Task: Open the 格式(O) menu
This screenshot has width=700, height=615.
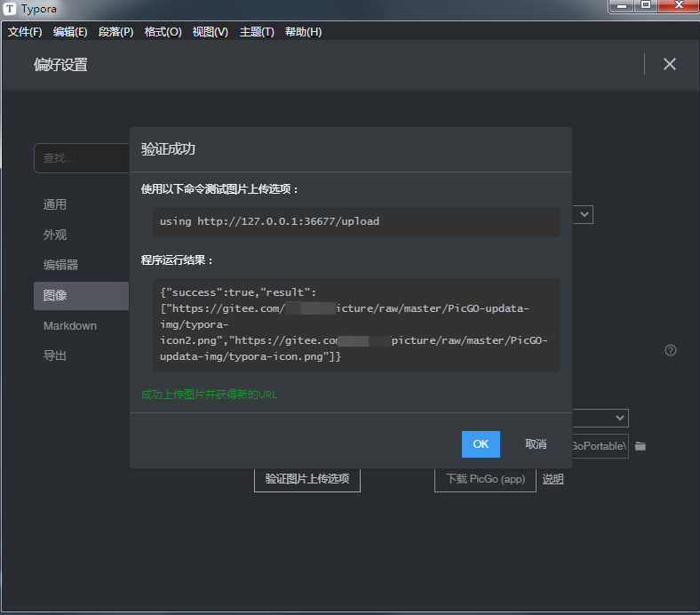Action: point(163,32)
